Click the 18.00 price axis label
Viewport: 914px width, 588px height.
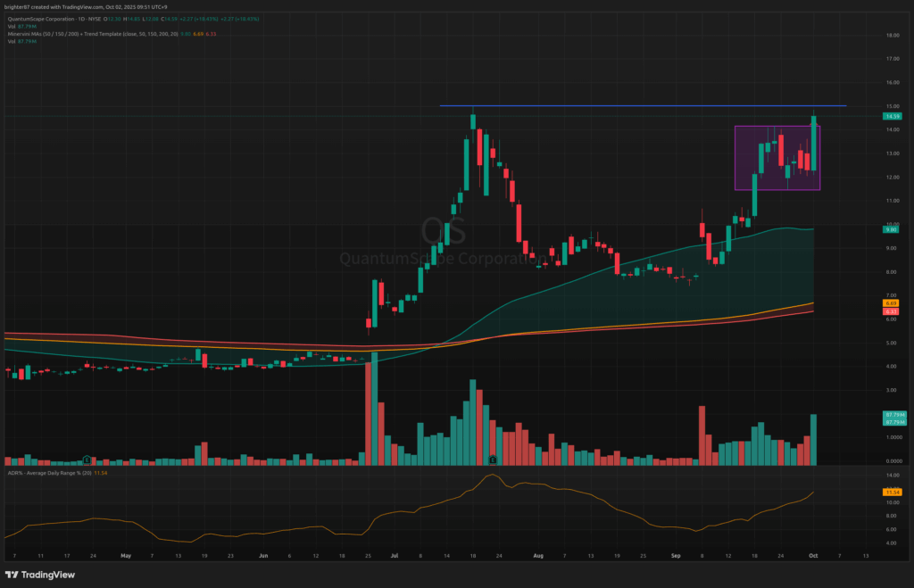click(890, 36)
